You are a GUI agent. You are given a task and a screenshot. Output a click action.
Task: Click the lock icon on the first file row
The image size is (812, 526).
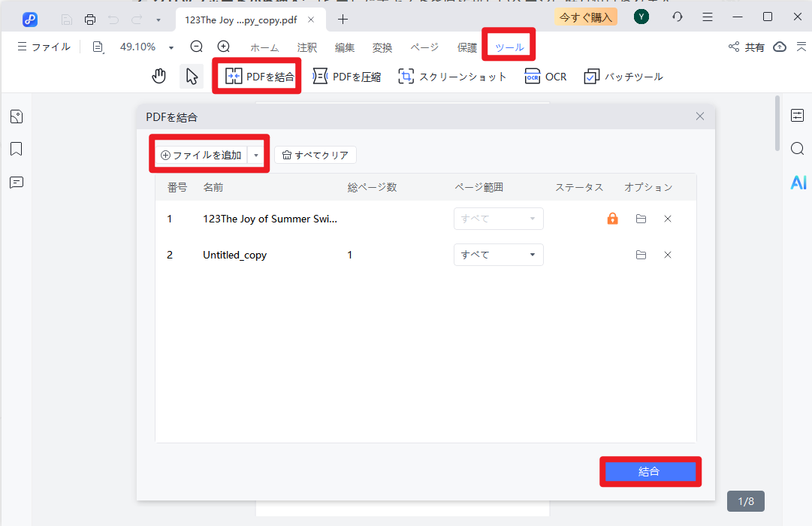pos(612,219)
